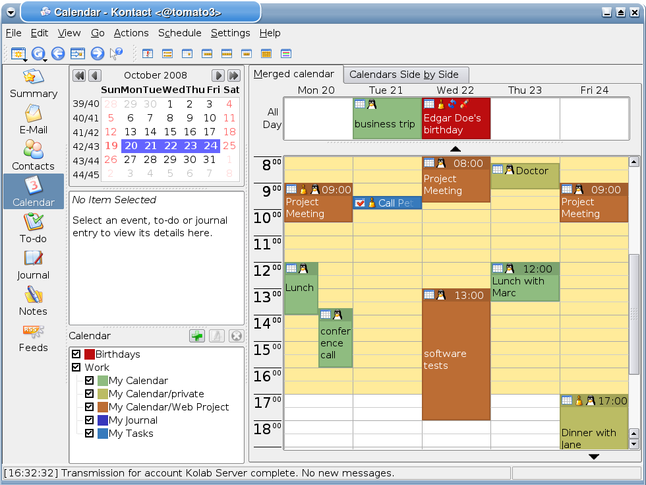Switch to Day view icon
Viewport: 646px width, 485px height.
click(187, 54)
